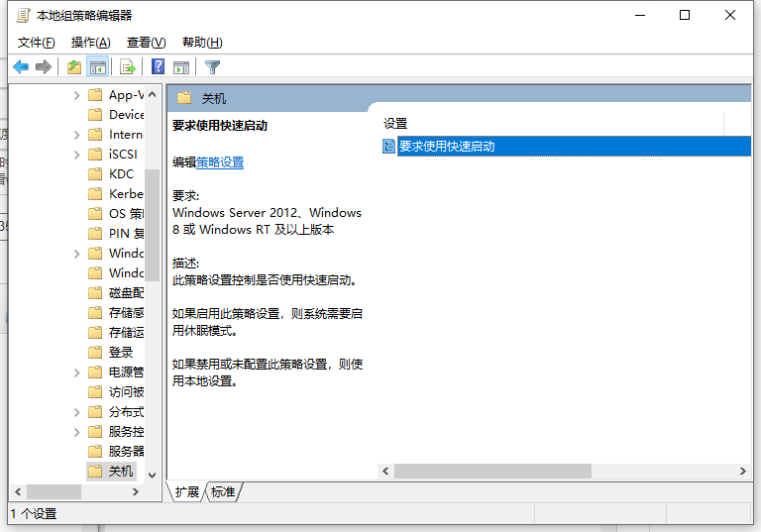This screenshot has height=532, width=761.
Task: Expand the 分布式 tree node
Action: click(x=76, y=412)
